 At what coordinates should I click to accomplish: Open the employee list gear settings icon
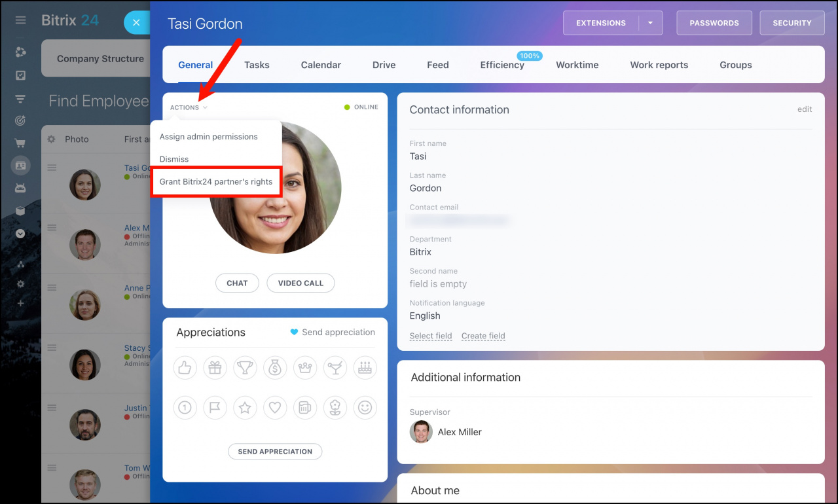tap(52, 139)
